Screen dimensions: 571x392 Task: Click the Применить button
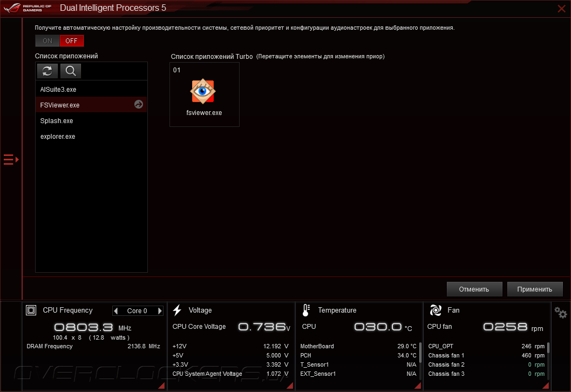point(535,289)
